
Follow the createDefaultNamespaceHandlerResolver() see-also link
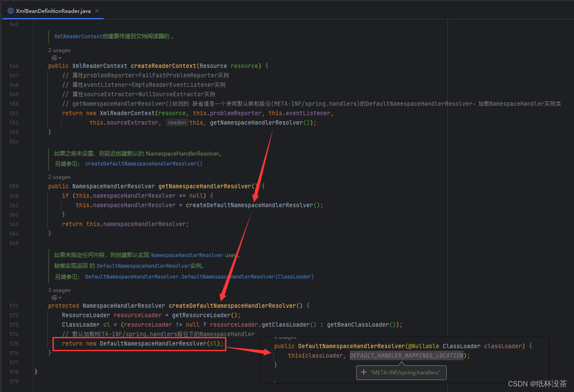pos(144,164)
